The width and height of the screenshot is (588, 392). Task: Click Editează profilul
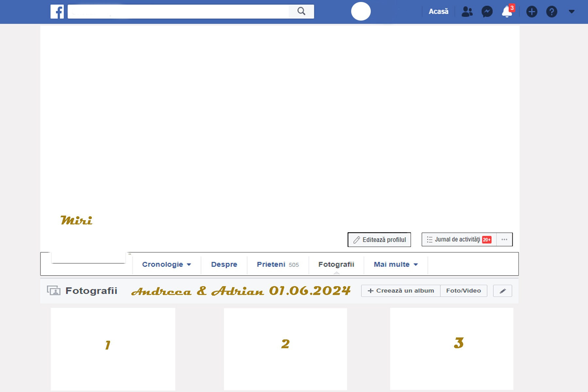coord(379,239)
